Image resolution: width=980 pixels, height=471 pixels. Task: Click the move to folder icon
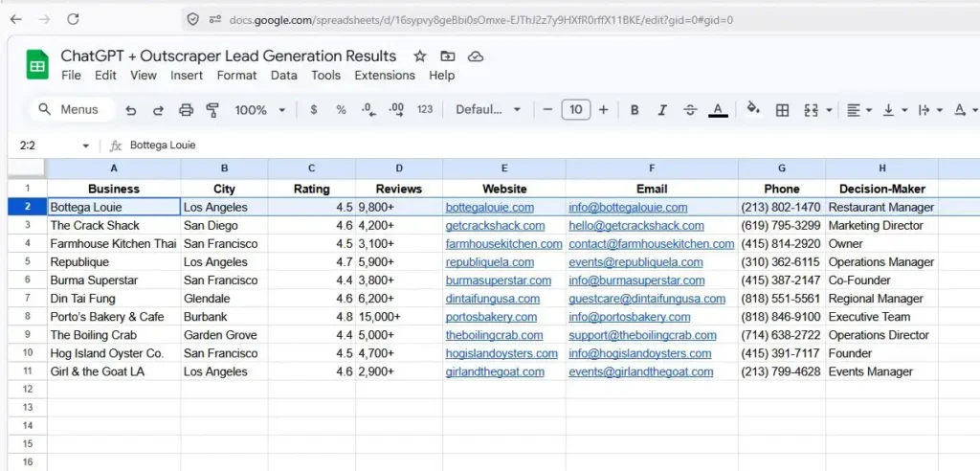click(448, 56)
